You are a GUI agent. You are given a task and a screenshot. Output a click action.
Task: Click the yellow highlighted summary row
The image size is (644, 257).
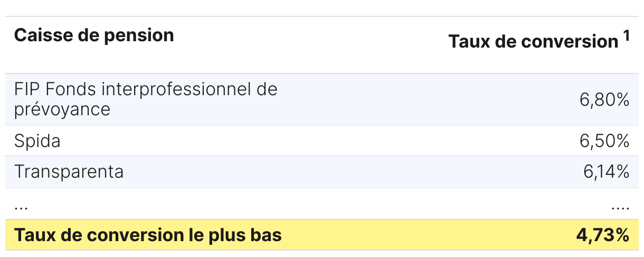(x=322, y=235)
